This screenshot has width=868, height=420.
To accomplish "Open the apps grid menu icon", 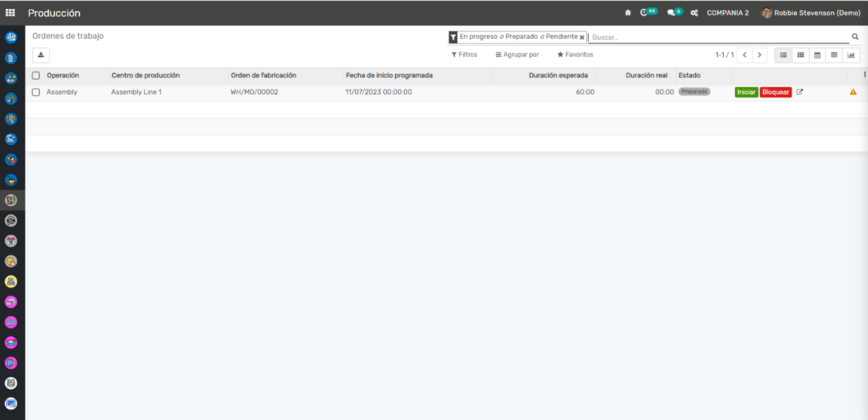I will (x=10, y=13).
